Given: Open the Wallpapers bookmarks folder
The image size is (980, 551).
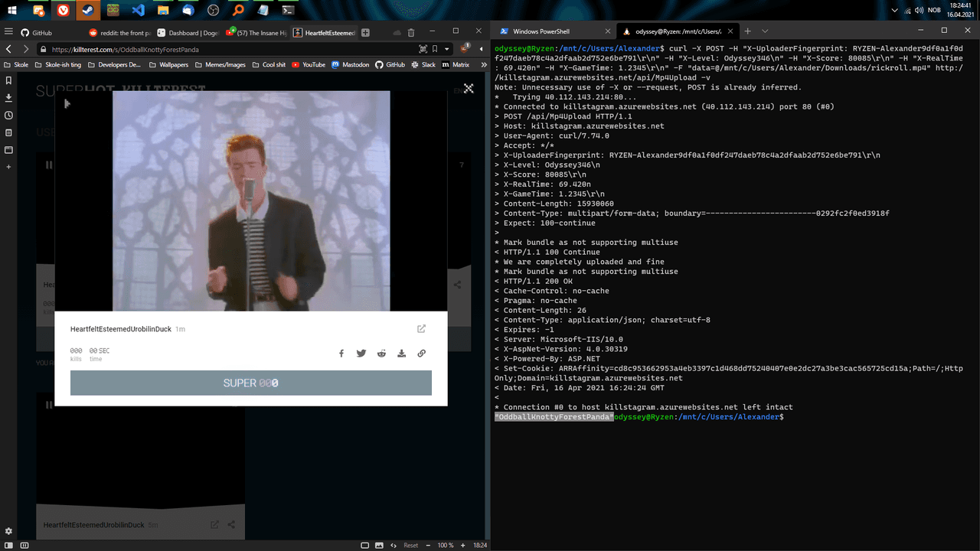Looking at the screenshot, I should (x=168, y=65).
